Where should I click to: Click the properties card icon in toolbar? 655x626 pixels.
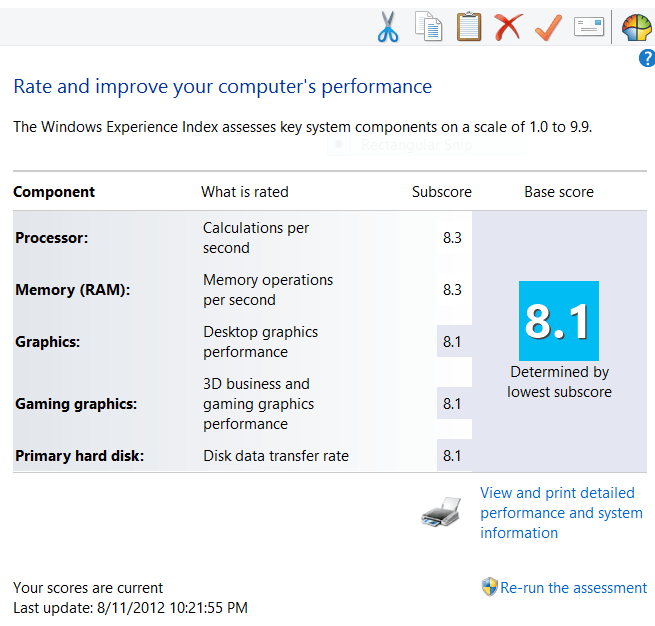[589, 27]
